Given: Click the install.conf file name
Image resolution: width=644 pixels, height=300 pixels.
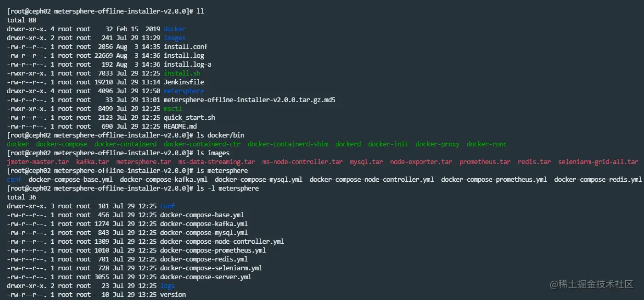Looking at the screenshot, I should coord(186,47).
